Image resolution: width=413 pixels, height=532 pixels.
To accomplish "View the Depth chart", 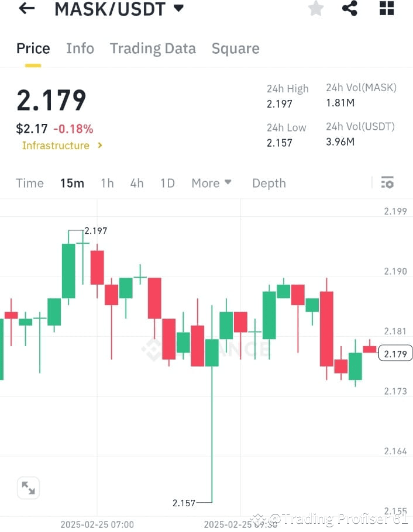I will coord(269,183).
